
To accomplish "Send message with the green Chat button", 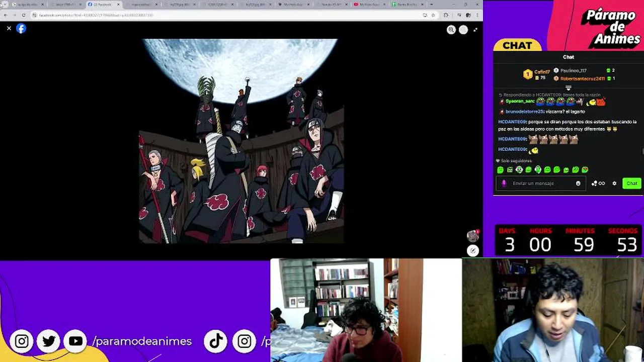I will coord(631,184).
